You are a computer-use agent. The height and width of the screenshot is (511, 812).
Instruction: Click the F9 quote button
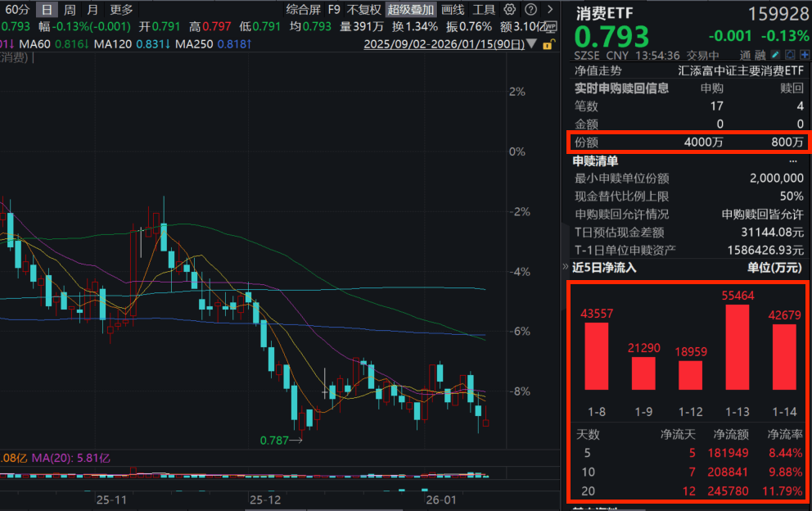tap(332, 9)
